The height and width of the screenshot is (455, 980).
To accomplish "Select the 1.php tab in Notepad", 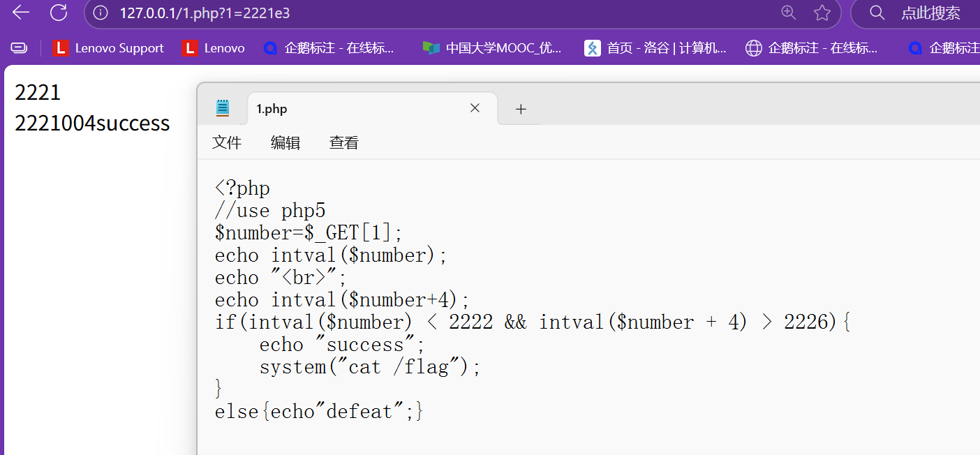I will pos(349,109).
